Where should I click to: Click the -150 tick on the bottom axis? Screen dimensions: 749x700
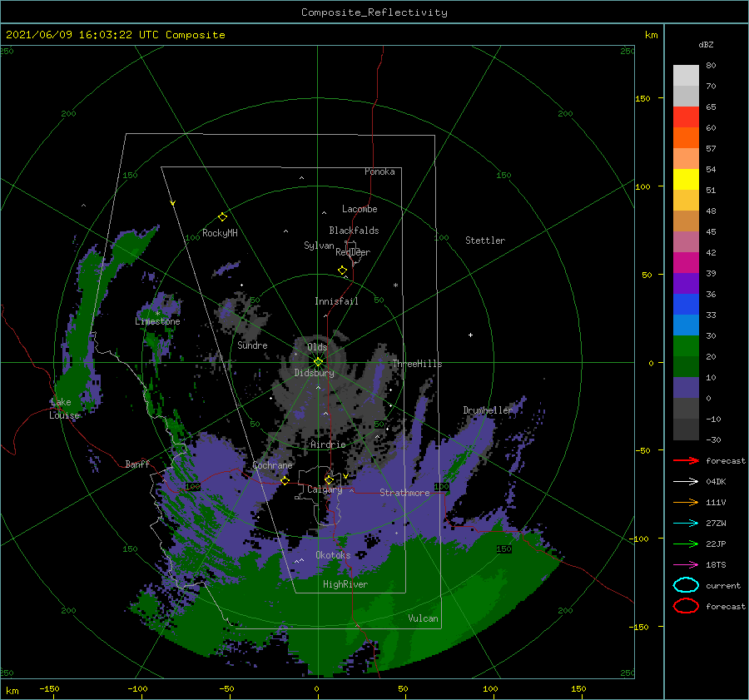click(49, 688)
